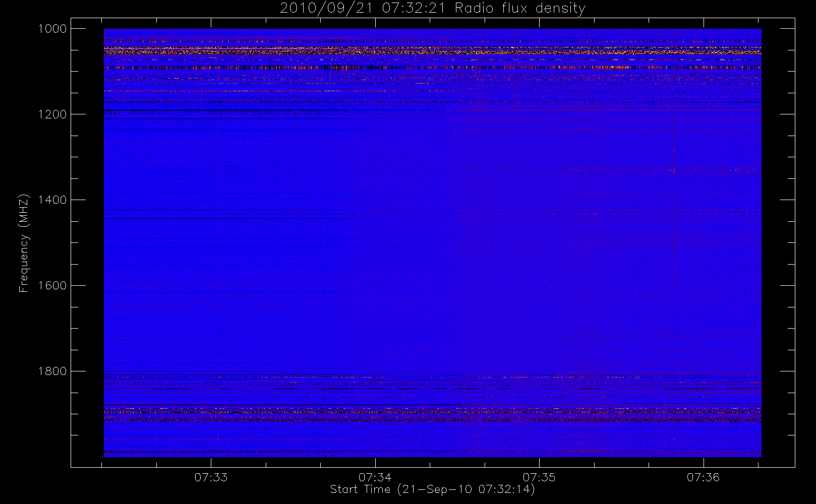Click the 07:36 time tick label

pos(703,477)
